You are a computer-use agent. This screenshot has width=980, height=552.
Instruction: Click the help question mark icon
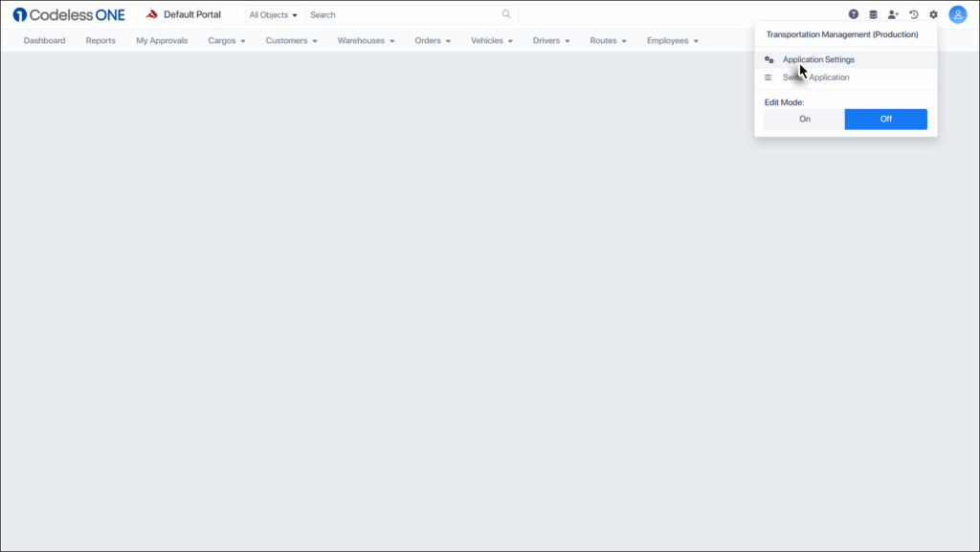point(854,14)
